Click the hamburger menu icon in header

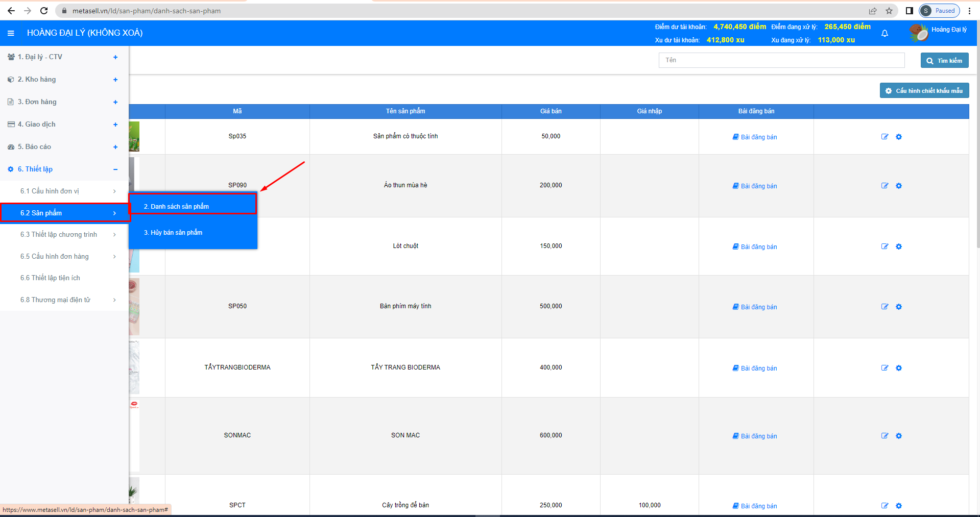click(x=11, y=33)
